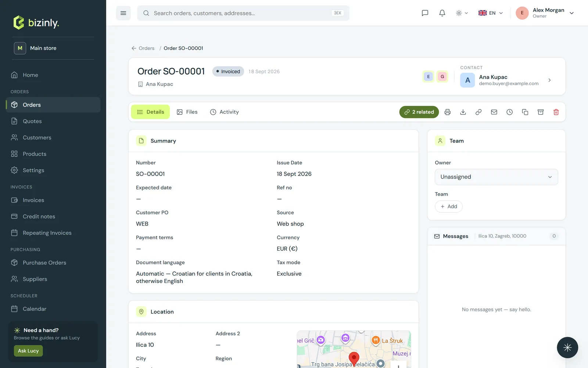Screen dimensions: 588x368
Task: Open the chat messages icon in header
Action: 425,13
